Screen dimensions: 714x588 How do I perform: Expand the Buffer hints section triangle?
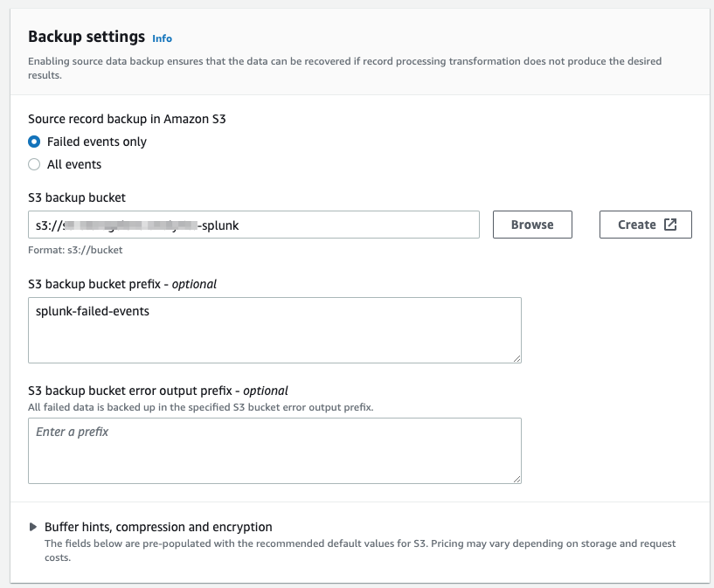click(x=33, y=527)
